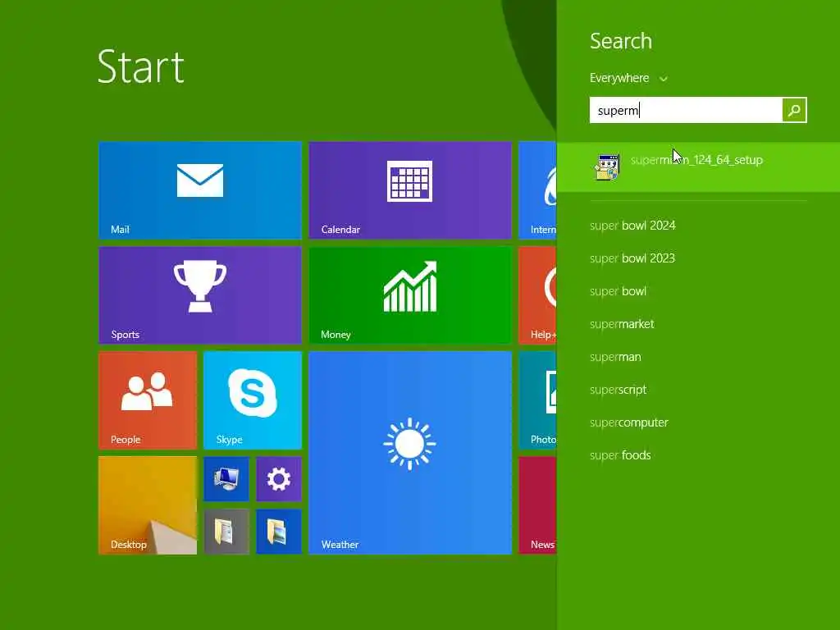Click the supermium setup installer icon
This screenshot has height=630, width=840.
click(x=608, y=167)
